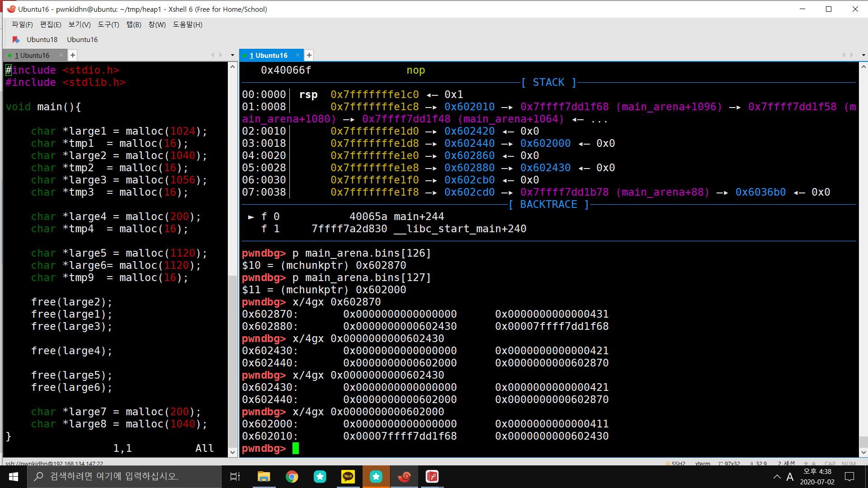Screen dimensions: 868x488
Task: Click the SSH2 status bar indicator
Action: pyautogui.click(x=676, y=463)
